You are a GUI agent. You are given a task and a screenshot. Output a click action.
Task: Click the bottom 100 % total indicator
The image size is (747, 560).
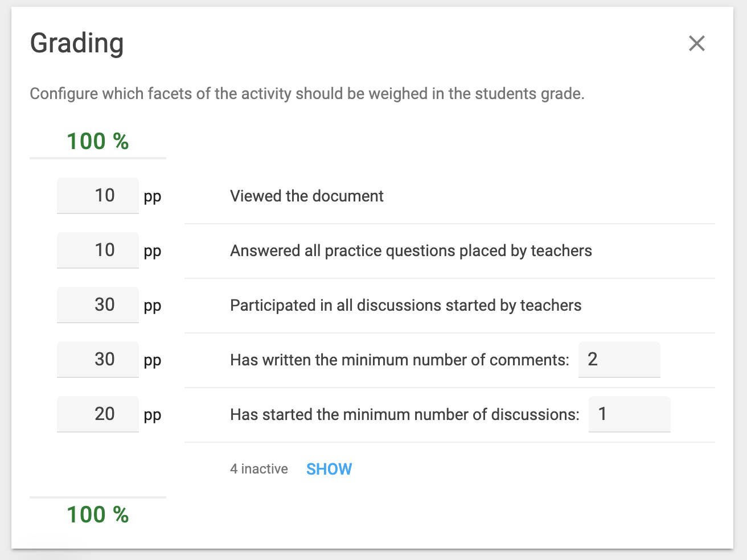pos(98,514)
